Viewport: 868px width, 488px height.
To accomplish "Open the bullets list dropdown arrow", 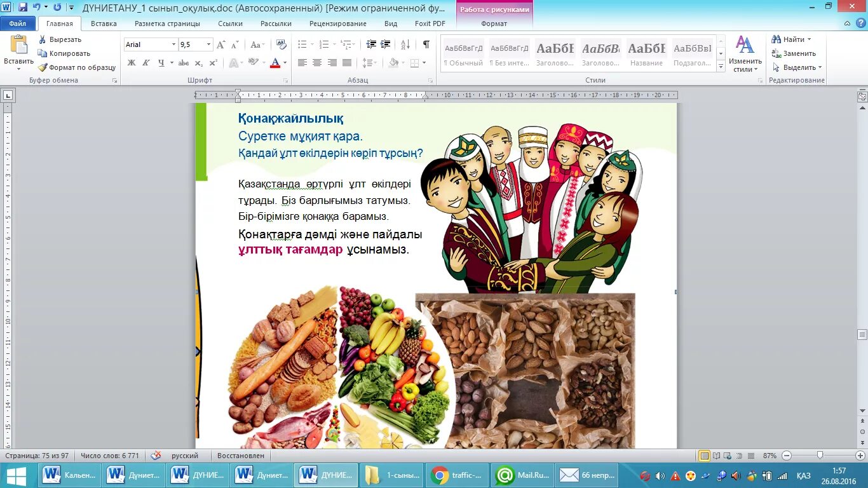I will [311, 44].
